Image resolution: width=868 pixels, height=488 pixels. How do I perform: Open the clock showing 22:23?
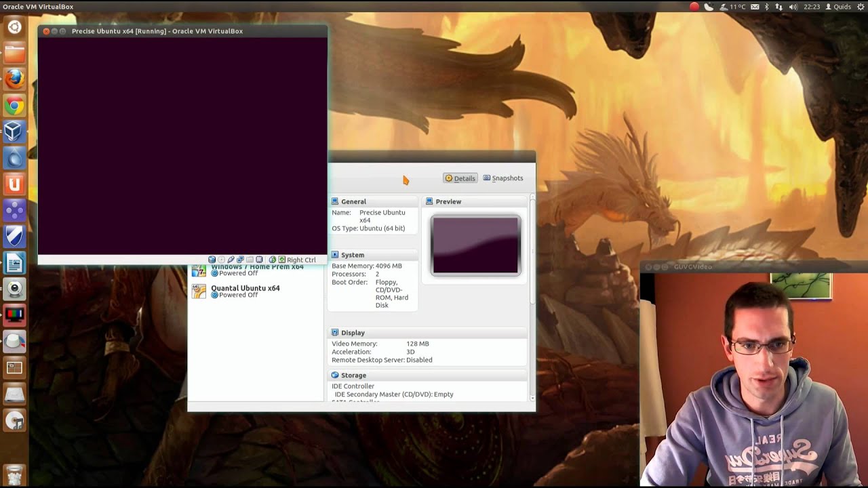click(812, 7)
